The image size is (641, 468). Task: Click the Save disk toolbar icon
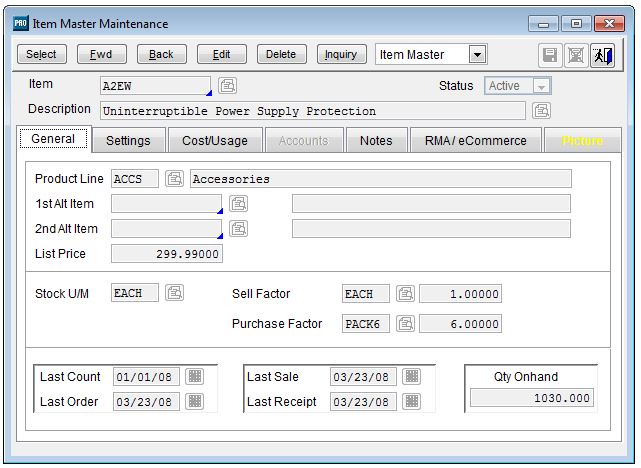550,55
